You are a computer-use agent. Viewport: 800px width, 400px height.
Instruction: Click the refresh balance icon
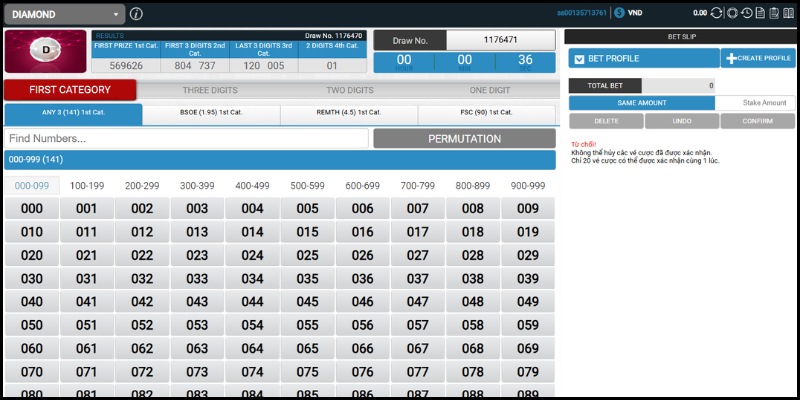[716, 13]
